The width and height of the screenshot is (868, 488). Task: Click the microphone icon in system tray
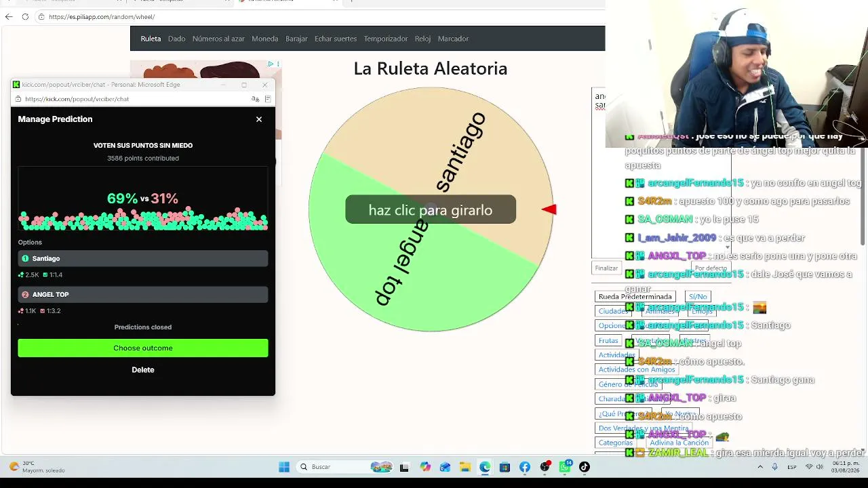click(x=775, y=467)
